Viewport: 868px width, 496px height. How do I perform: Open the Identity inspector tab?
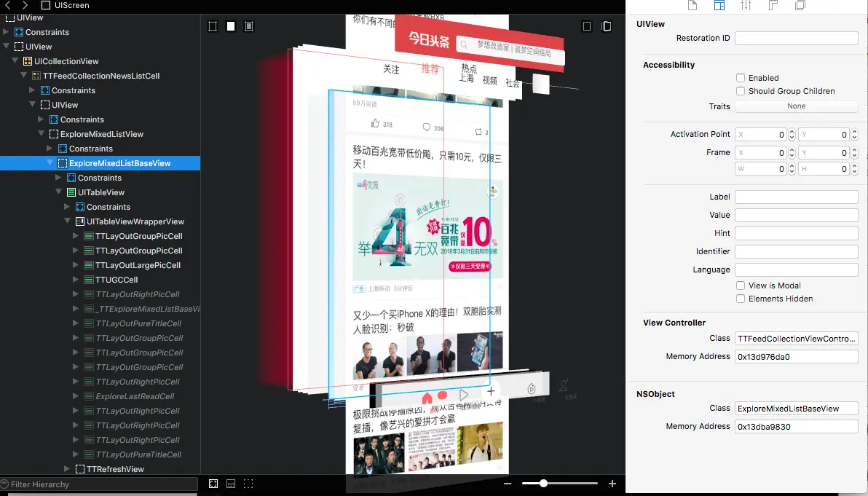719,5
